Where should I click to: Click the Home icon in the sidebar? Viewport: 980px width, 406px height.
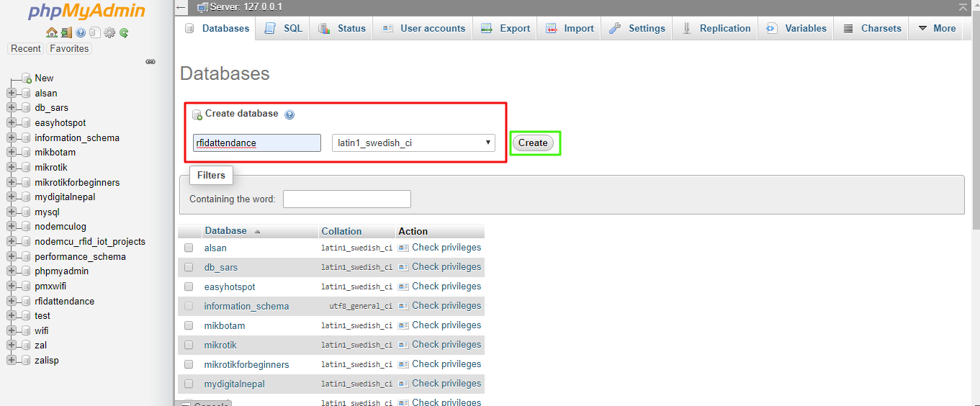[x=51, y=32]
